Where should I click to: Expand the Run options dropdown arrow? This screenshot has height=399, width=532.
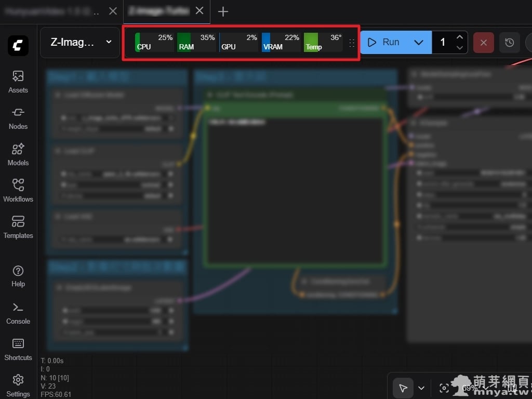click(419, 43)
